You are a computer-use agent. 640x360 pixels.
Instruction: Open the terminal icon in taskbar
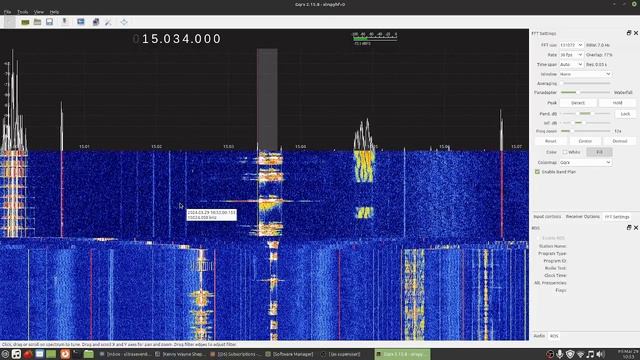point(76,354)
